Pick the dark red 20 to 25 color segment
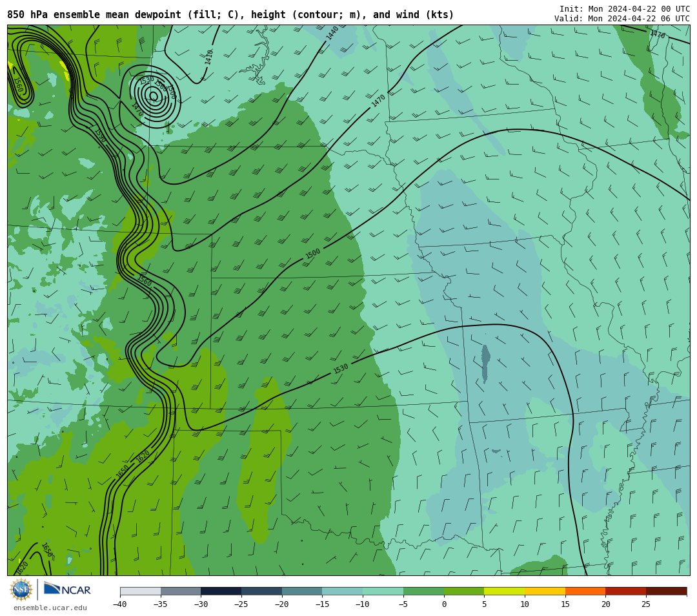Viewport: 697px width, 616px height. pos(626,591)
